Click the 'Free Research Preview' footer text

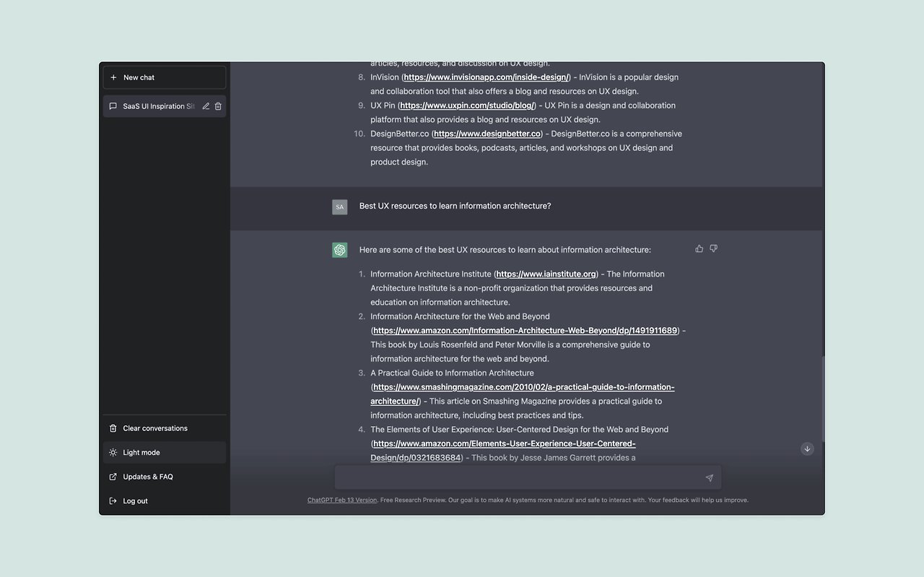coord(414,500)
